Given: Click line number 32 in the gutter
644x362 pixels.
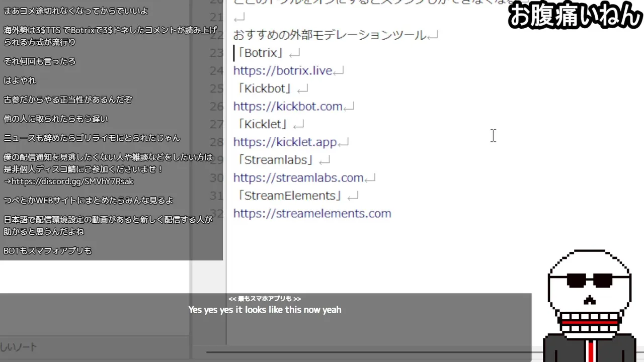Looking at the screenshot, I should 216,213.
